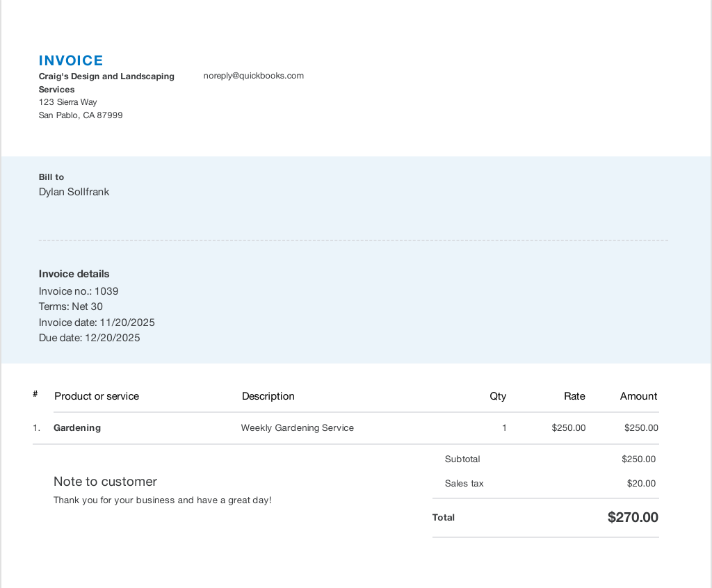Click the Product or service column header

97,396
